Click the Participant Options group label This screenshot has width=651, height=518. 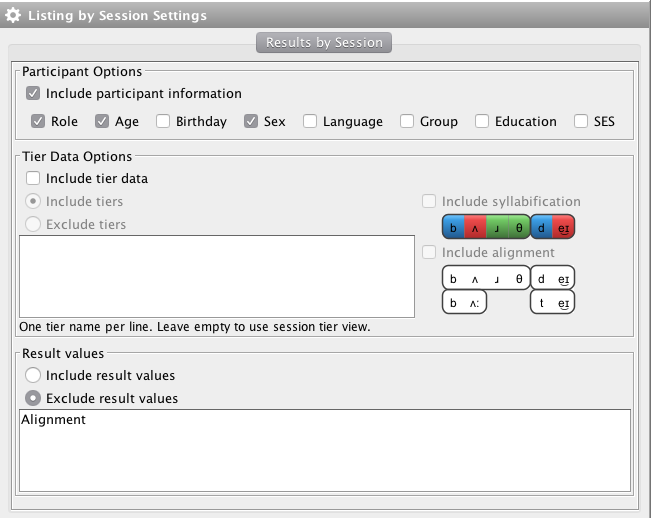tap(82, 71)
